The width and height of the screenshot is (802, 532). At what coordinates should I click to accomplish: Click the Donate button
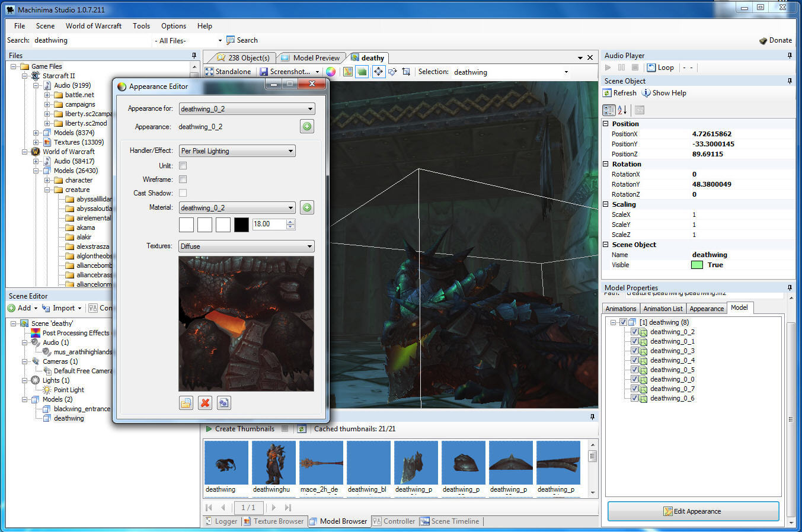775,40
